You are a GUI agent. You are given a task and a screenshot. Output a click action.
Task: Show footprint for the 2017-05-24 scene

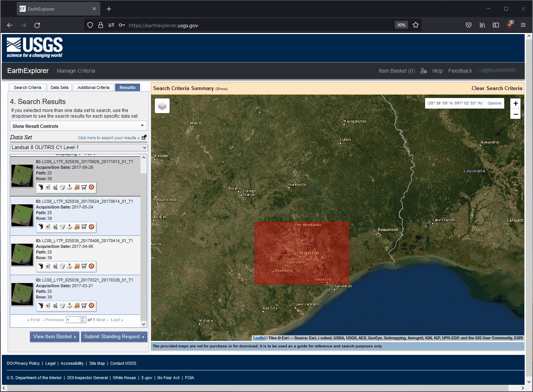[41, 227]
